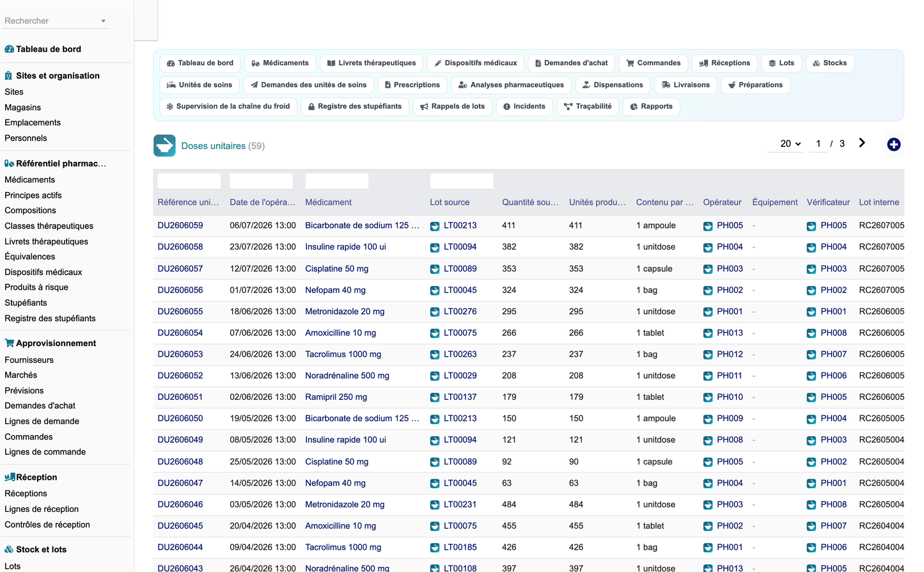Click the Stock et lots cubes icon

pos(9,550)
